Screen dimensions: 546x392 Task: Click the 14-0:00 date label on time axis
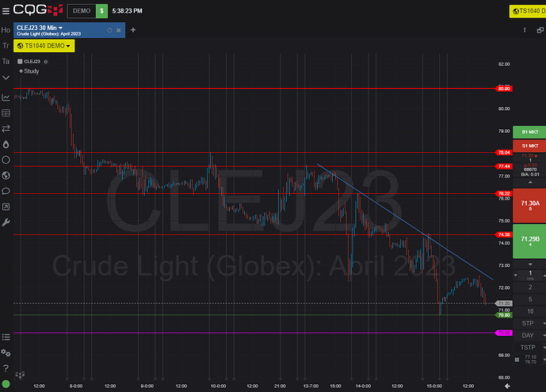tap(363, 386)
